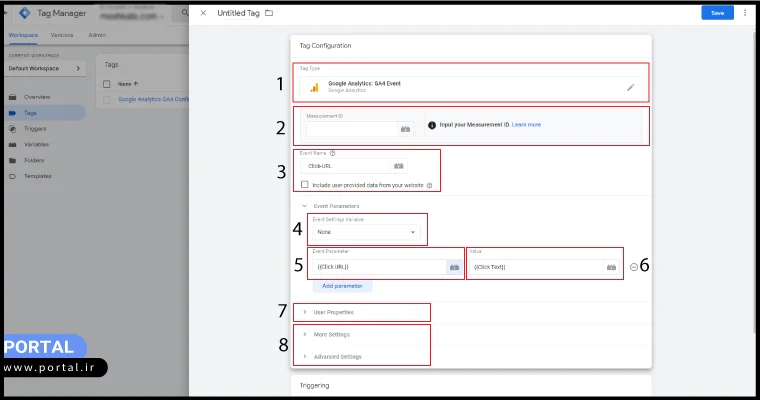
Task: Switch to the Versions tab
Action: [62, 34]
